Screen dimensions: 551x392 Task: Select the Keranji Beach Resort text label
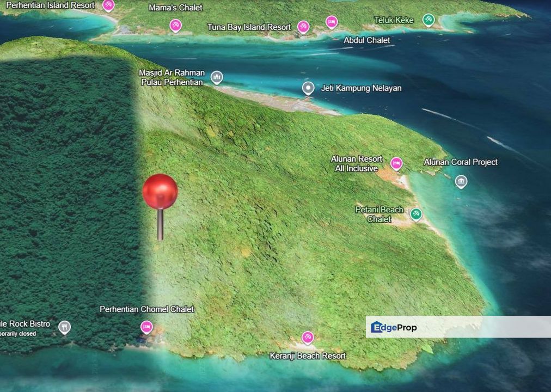coord(308,356)
